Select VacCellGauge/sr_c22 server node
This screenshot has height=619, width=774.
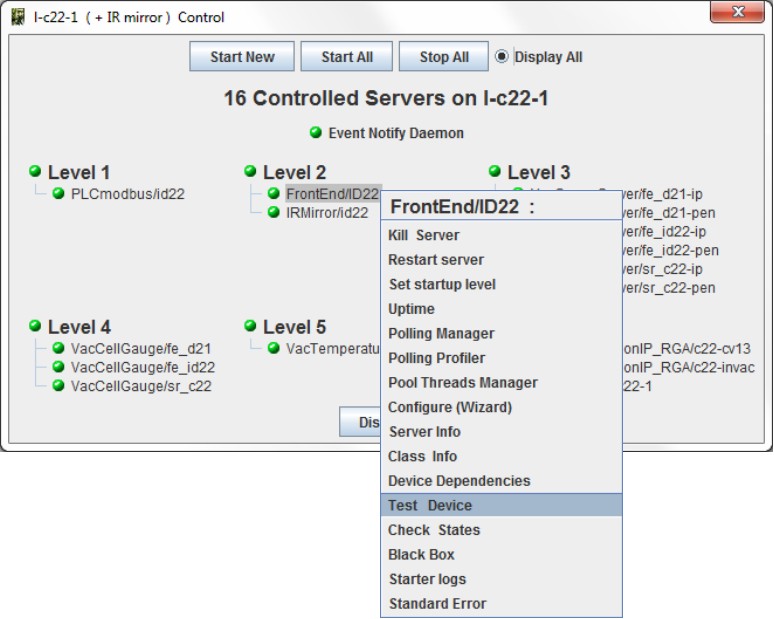(140, 386)
